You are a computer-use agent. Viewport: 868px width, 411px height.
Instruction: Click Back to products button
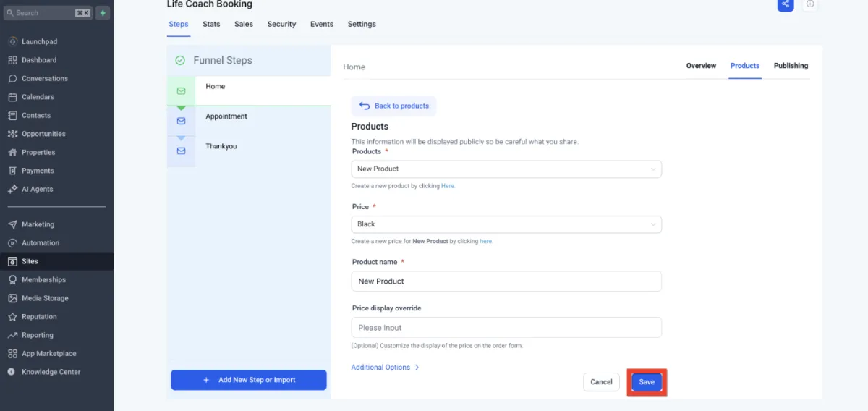pyautogui.click(x=394, y=106)
